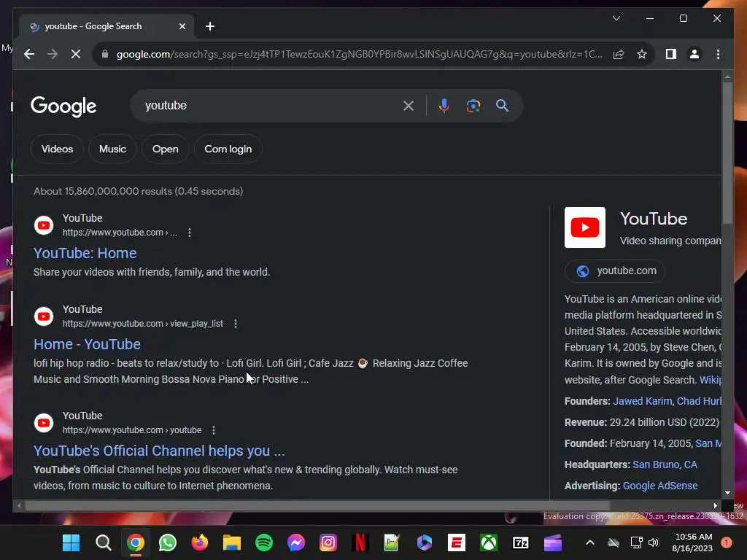747x560 pixels.
Task: Click the browser forward arrow
Action: (53, 54)
